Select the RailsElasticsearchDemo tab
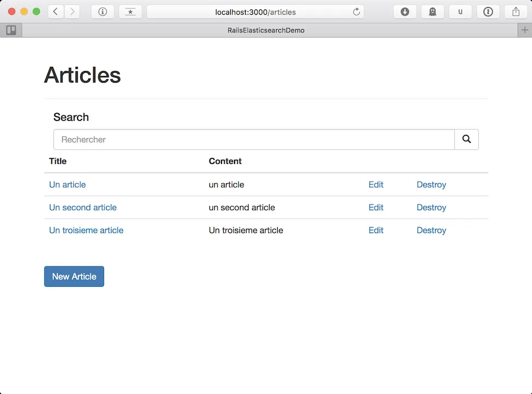Image resolution: width=532 pixels, height=394 pixels. point(266,30)
